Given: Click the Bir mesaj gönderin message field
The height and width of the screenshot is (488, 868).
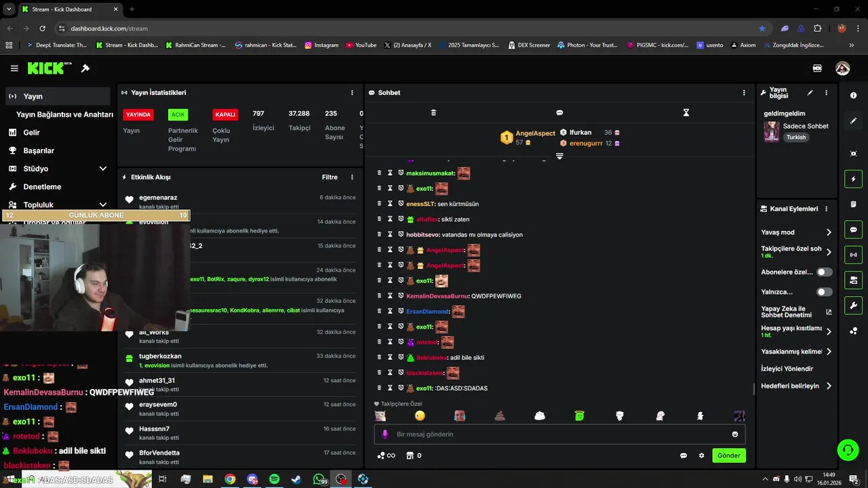Looking at the screenshot, I should click(x=559, y=434).
